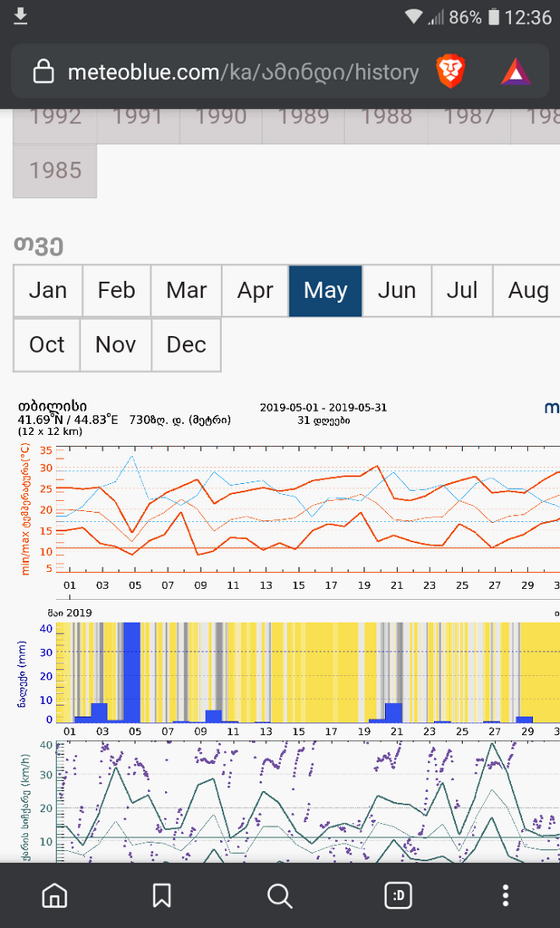
Task: Click the tall blue precipitation bar on day 05
Action: tap(131, 672)
